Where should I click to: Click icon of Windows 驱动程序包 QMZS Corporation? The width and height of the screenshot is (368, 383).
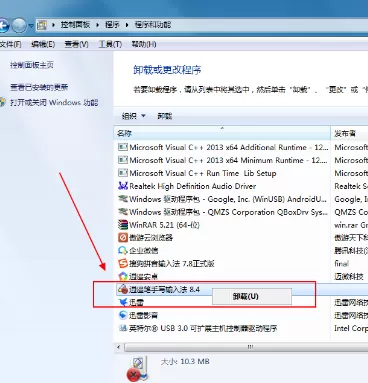click(123, 212)
